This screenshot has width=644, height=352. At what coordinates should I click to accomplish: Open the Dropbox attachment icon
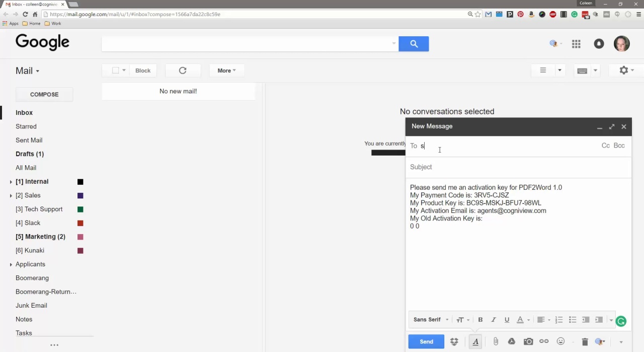pos(454,341)
